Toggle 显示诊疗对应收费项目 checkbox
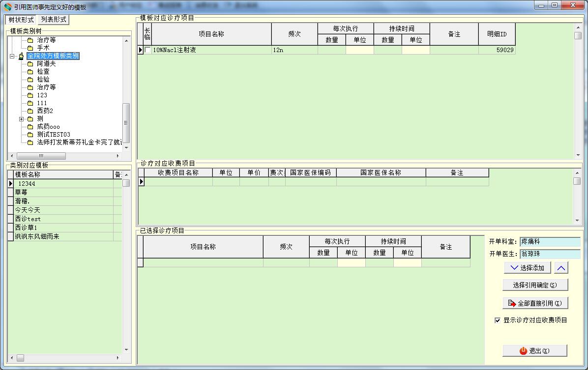Image resolution: width=588 pixels, height=370 pixels. pyautogui.click(x=497, y=320)
